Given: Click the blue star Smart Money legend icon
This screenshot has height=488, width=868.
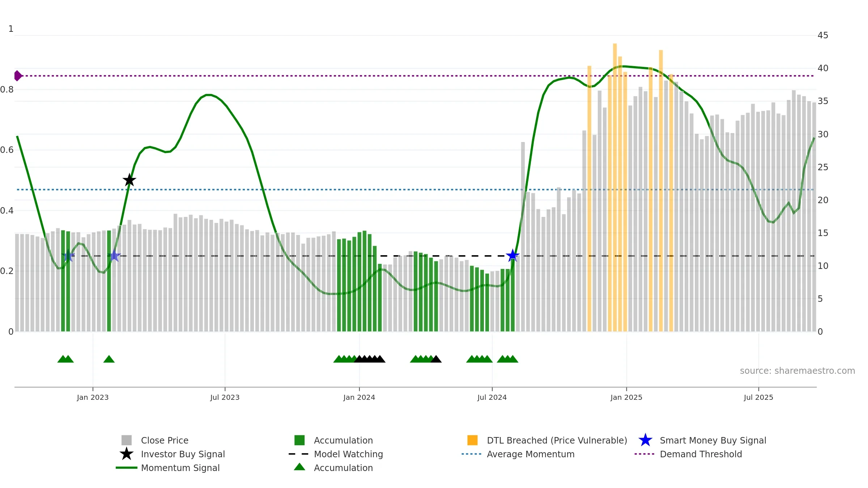Looking at the screenshot, I should (645, 440).
